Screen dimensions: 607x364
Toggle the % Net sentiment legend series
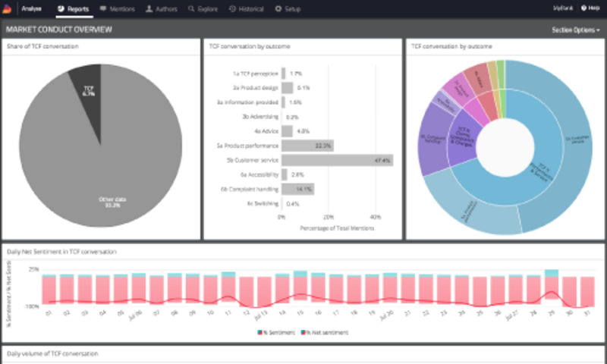(325, 332)
